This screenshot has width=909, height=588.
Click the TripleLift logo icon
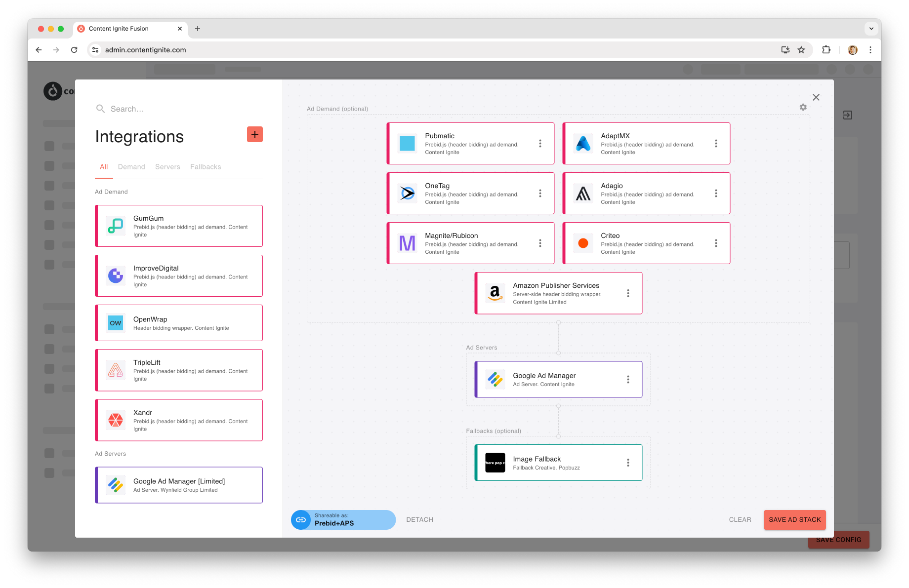[116, 370]
